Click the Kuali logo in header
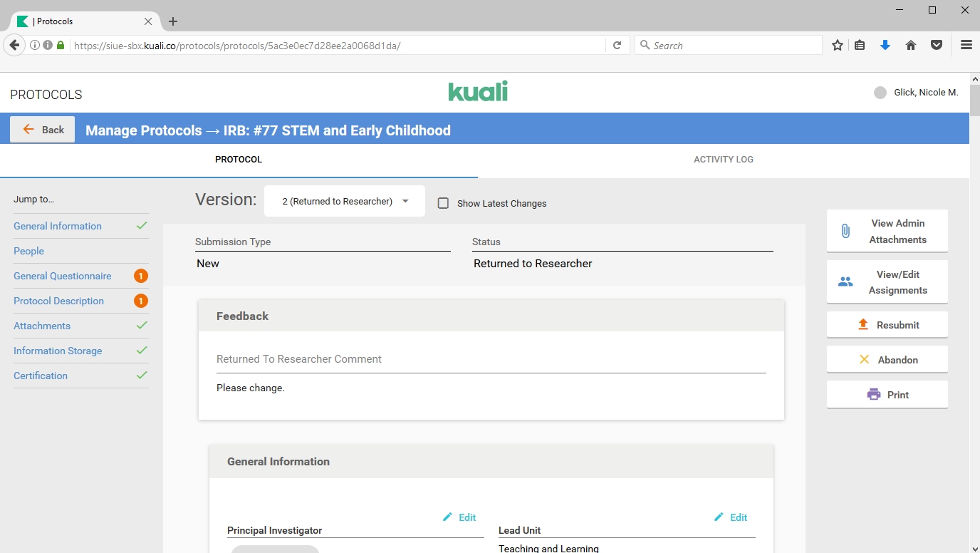The image size is (980, 553). click(478, 92)
